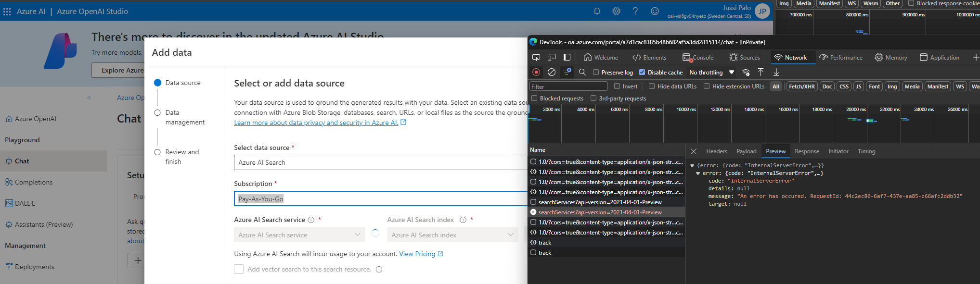Select the inspect element tool in DevTools
The image size is (980, 284).
[536, 57]
